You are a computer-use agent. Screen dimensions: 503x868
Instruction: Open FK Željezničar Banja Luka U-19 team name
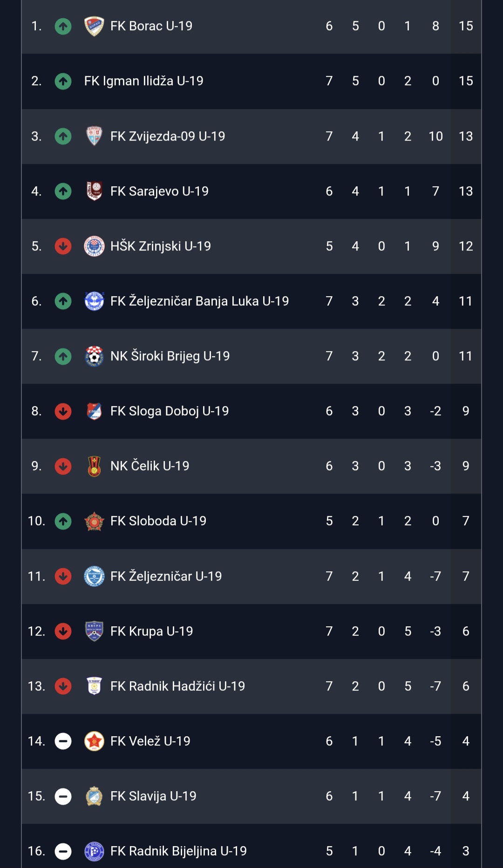tap(199, 301)
